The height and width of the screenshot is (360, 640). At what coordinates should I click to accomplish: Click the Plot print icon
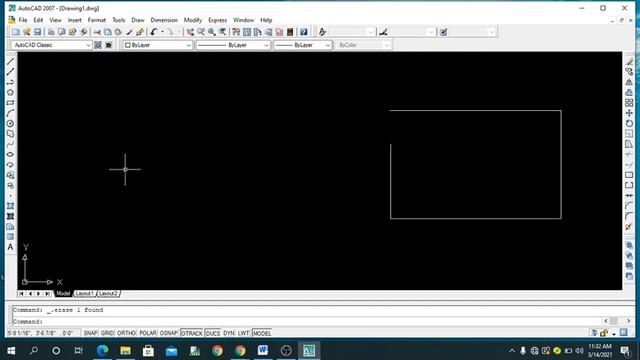pos(51,32)
